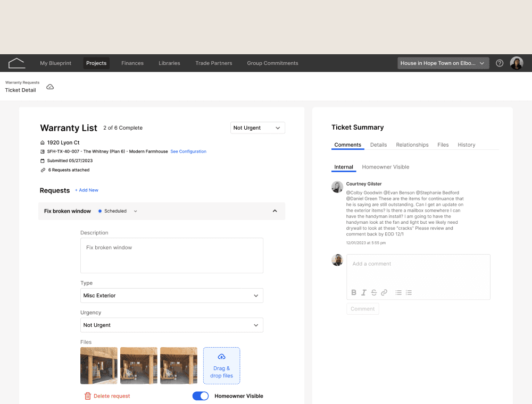Click the home icon next to 1920 Lyon Ct
Viewport: 532px width, 404px height.
click(43, 142)
